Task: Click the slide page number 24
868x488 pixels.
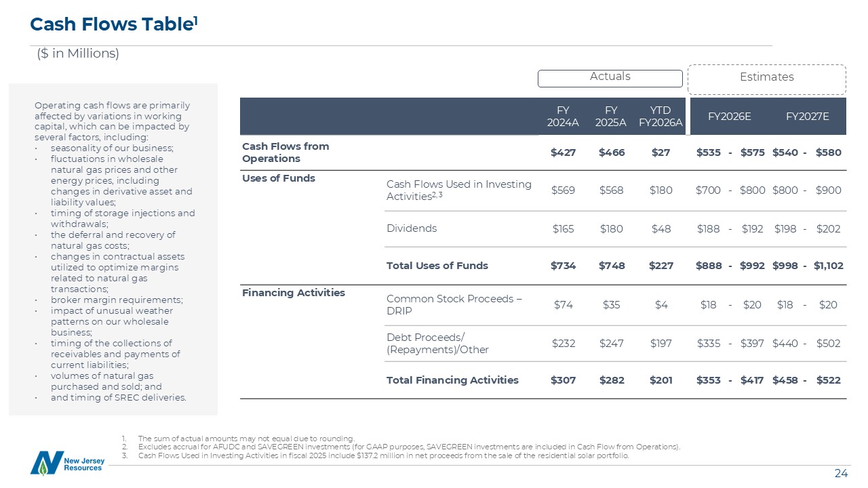Action: [x=841, y=474]
